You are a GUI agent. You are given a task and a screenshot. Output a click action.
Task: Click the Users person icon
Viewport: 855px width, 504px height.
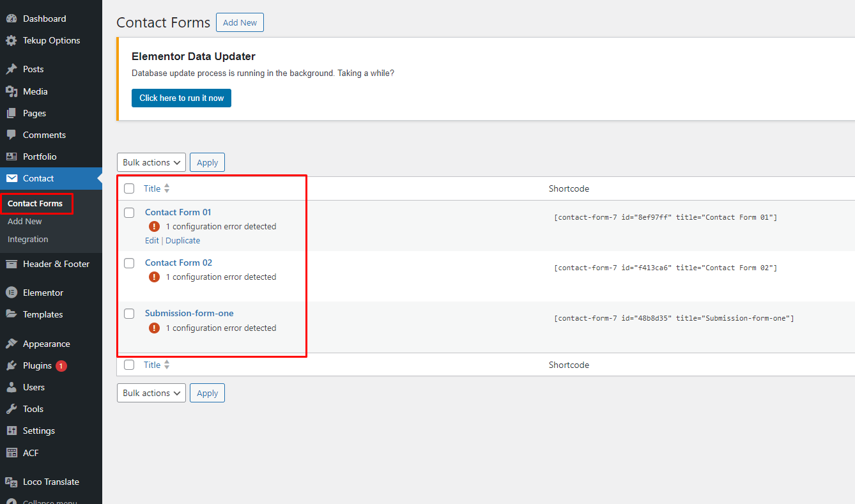click(12, 387)
